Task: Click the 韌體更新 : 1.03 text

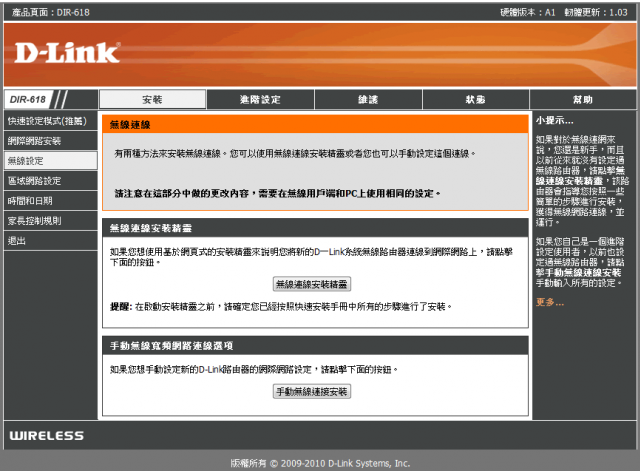Action: coord(596,12)
